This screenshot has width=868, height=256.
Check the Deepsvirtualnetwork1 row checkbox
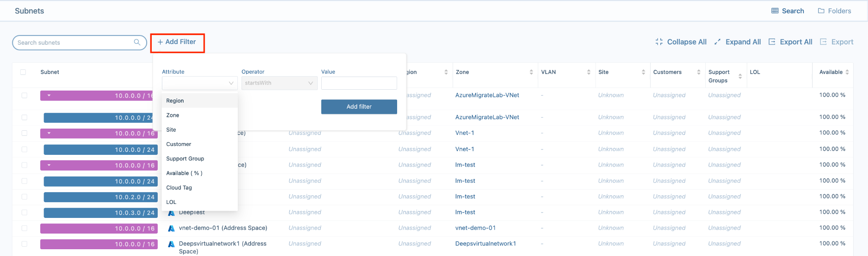click(24, 244)
